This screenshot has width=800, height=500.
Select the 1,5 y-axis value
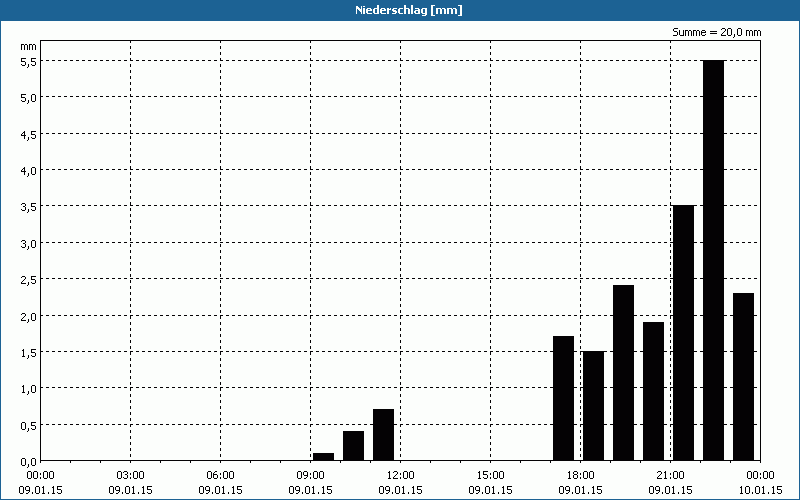(x=30, y=353)
